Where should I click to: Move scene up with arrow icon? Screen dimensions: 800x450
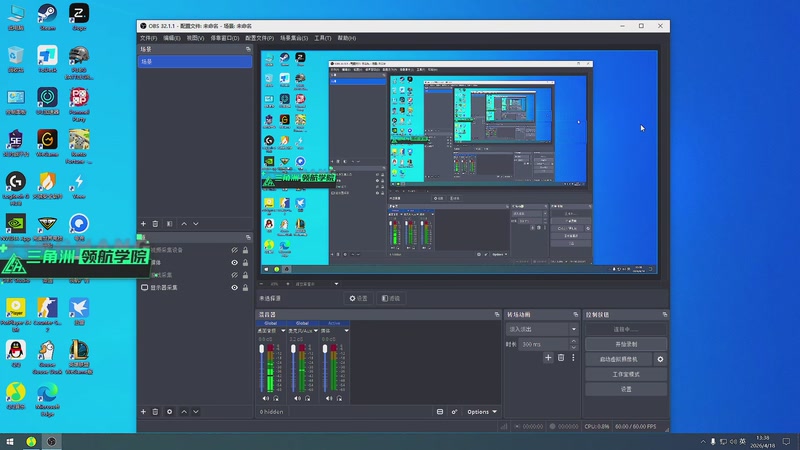pos(184,223)
